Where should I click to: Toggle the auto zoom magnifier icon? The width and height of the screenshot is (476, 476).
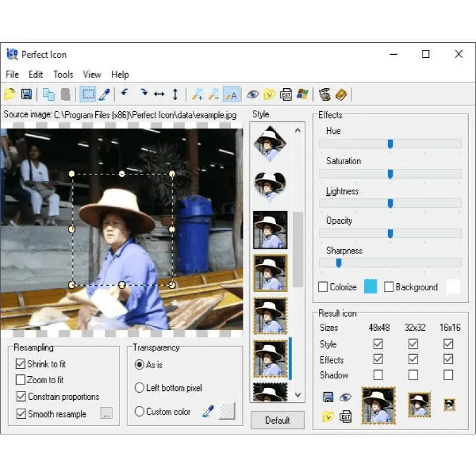(x=231, y=94)
